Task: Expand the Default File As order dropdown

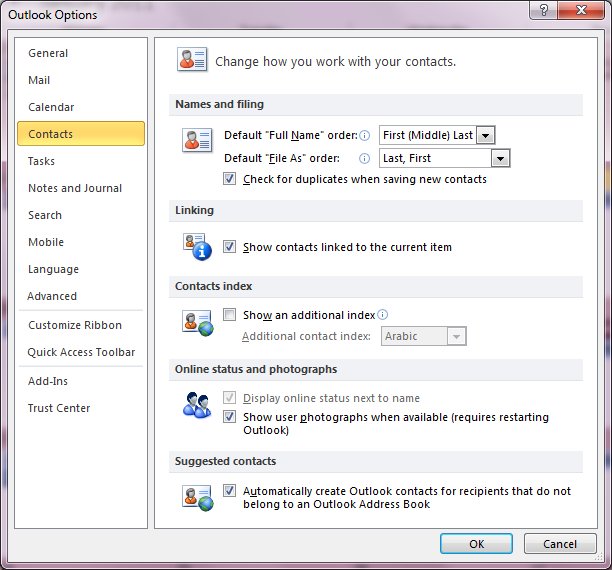Action: pos(500,158)
